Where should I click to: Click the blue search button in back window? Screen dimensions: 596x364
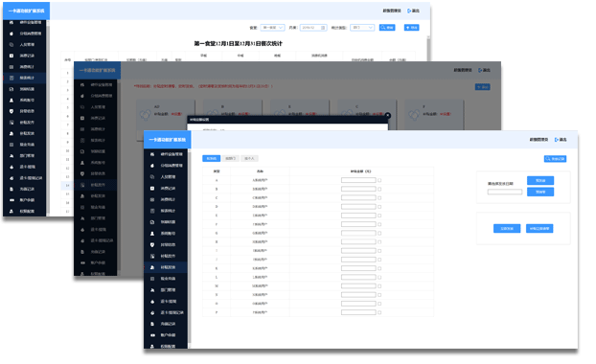pyautogui.click(x=387, y=28)
